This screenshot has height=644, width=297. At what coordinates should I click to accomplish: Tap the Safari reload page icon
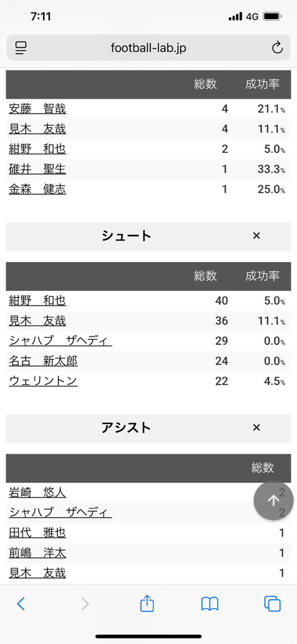[x=277, y=48]
